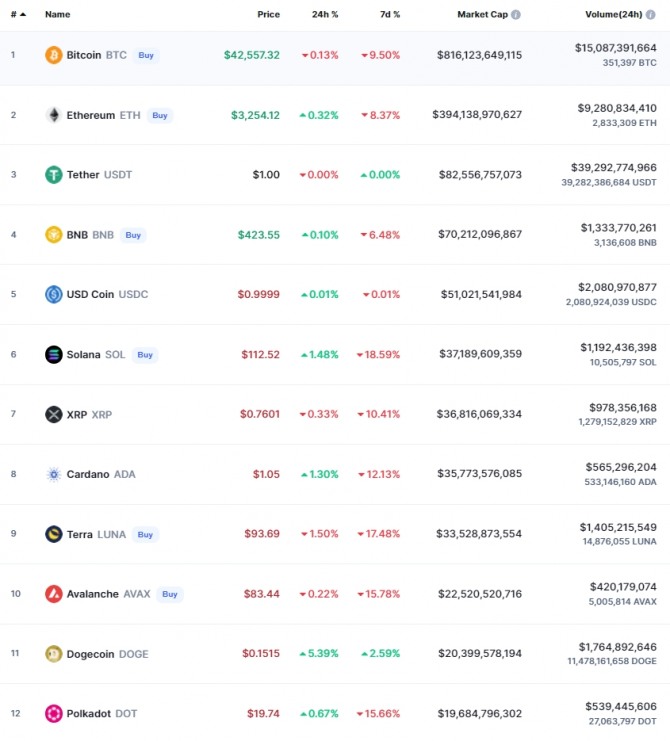Click the Polkadot logo icon
Viewport: 670px width, 741px height.
54,713
